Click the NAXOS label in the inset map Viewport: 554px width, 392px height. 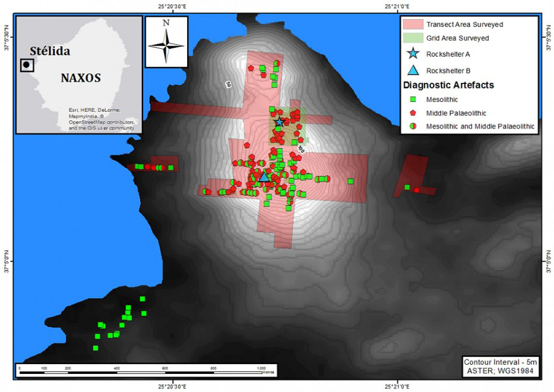tap(81, 78)
